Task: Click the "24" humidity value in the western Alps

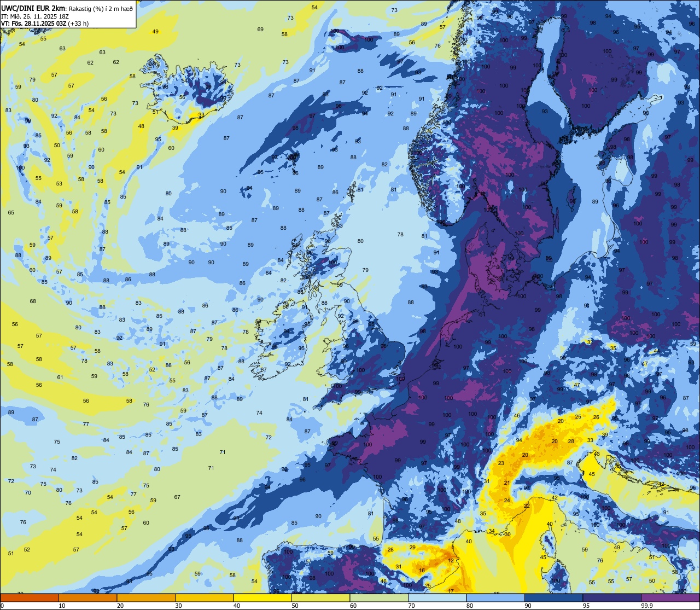Action: (507, 501)
